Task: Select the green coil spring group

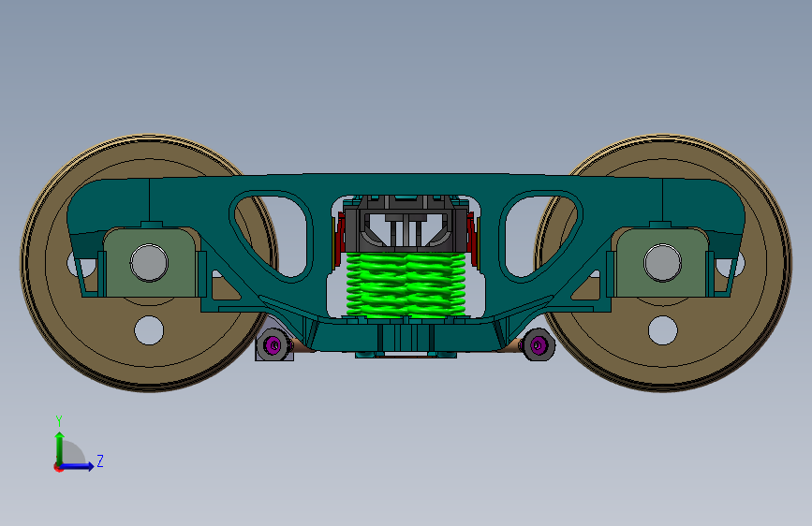Action: pyautogui.click(x=406, y=285)
